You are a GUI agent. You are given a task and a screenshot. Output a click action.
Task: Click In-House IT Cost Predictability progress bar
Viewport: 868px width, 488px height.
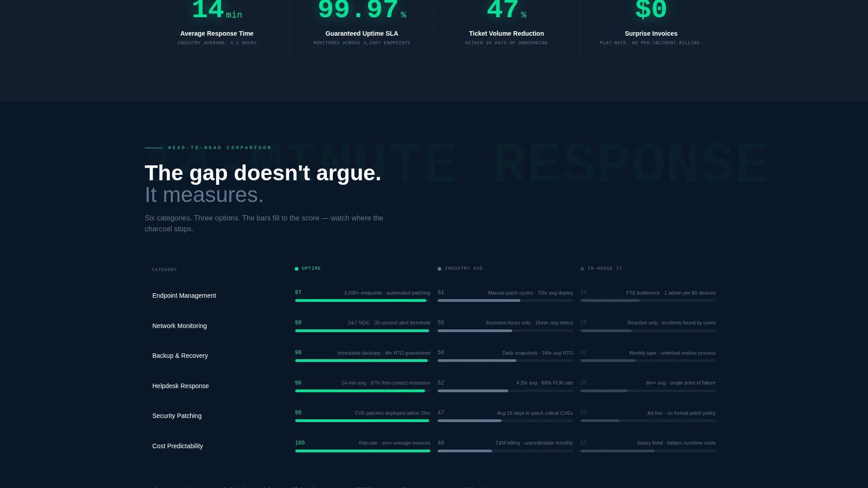tap(648, 451)
